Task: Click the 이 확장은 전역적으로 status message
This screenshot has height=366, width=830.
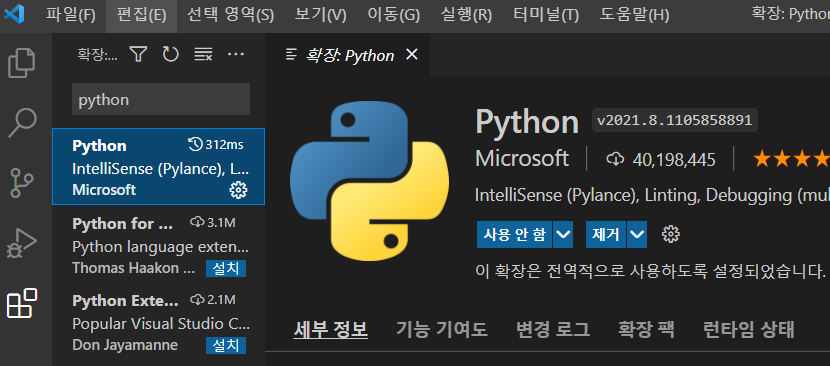Action: click(x=651, y=272)
